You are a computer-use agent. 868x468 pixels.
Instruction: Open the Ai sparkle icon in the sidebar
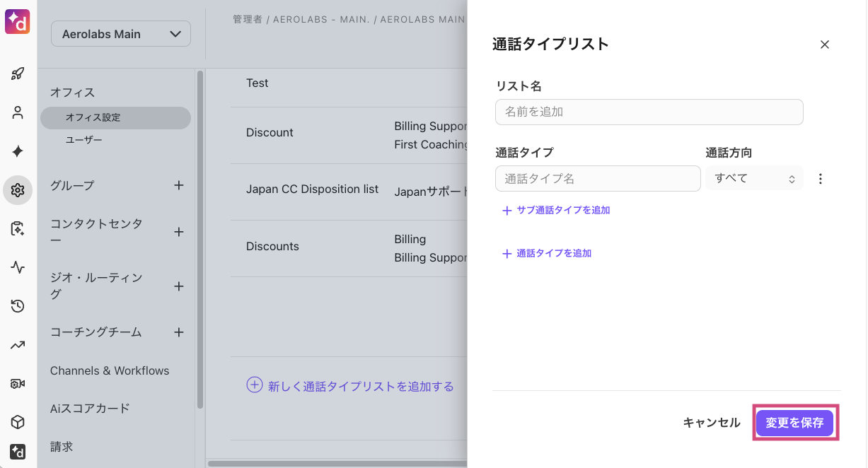[17, 151]
